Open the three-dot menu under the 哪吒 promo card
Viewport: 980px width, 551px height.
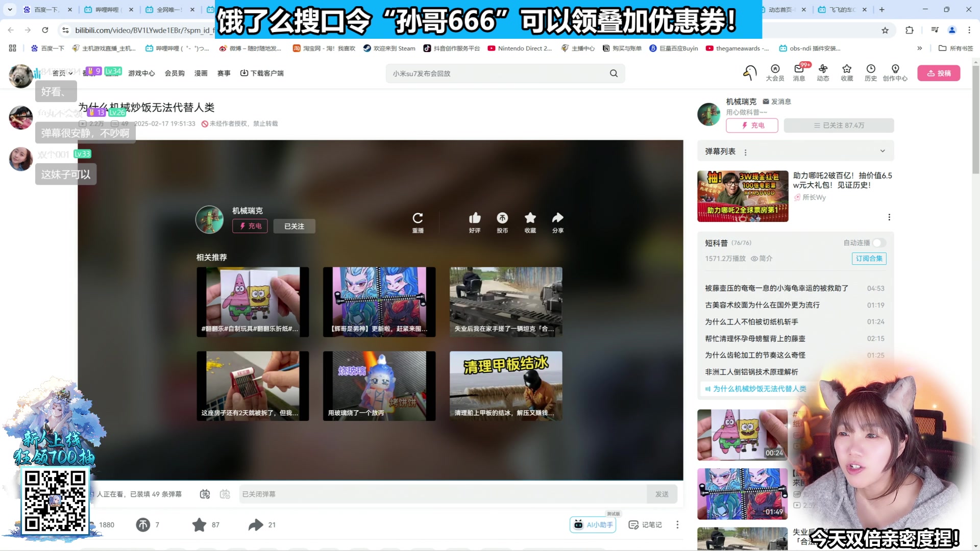tap(889, 217)
